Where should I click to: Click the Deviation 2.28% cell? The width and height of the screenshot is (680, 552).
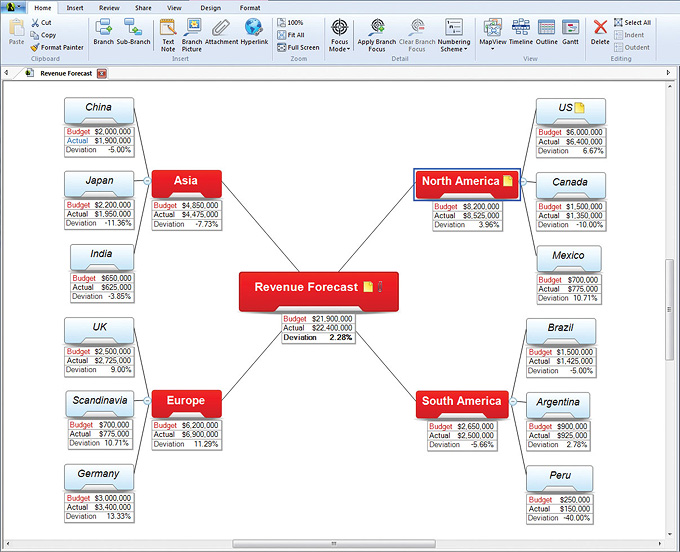[318, 338]
